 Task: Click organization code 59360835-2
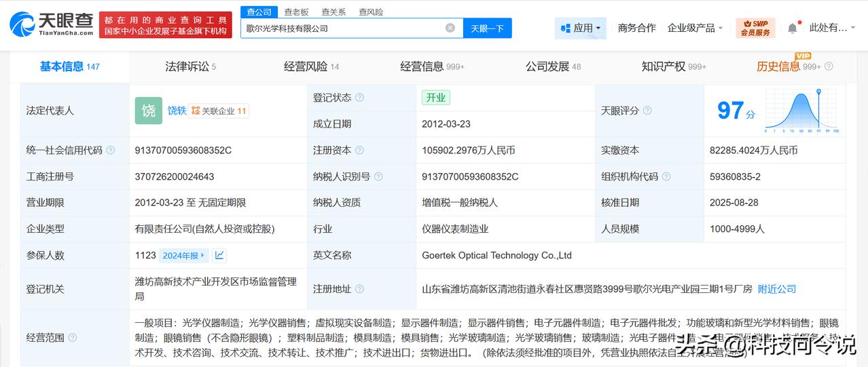pos(736,176)
